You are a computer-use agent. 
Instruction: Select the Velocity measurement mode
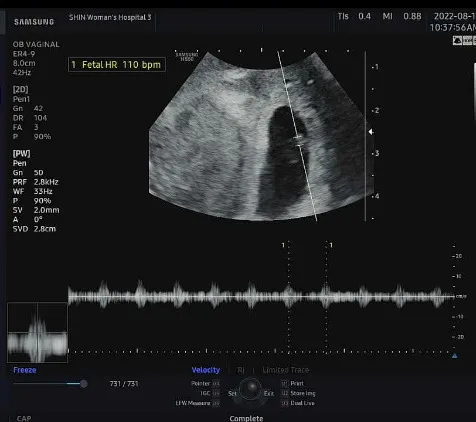tap(206, 370)
